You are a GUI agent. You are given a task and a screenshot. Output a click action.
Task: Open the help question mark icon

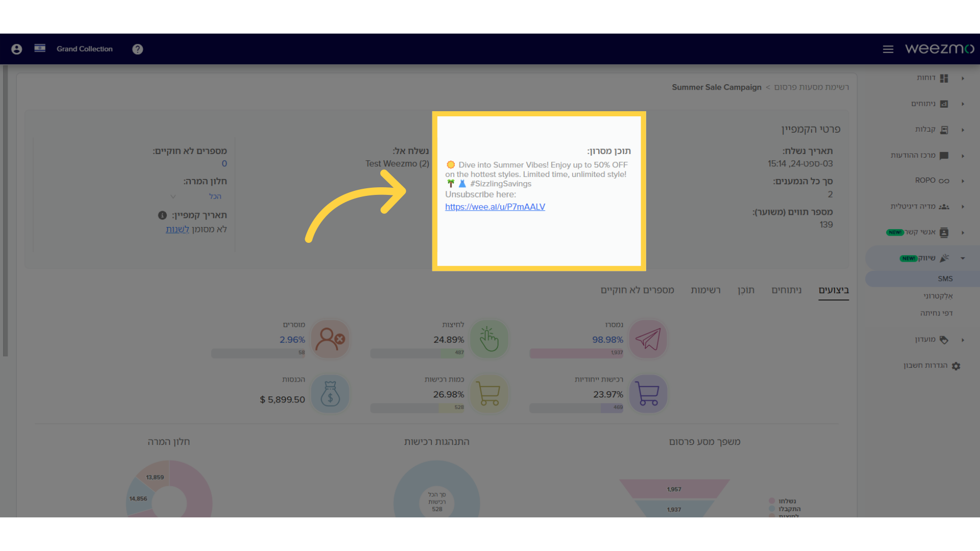pyautogui.click(x=137, y=49)
